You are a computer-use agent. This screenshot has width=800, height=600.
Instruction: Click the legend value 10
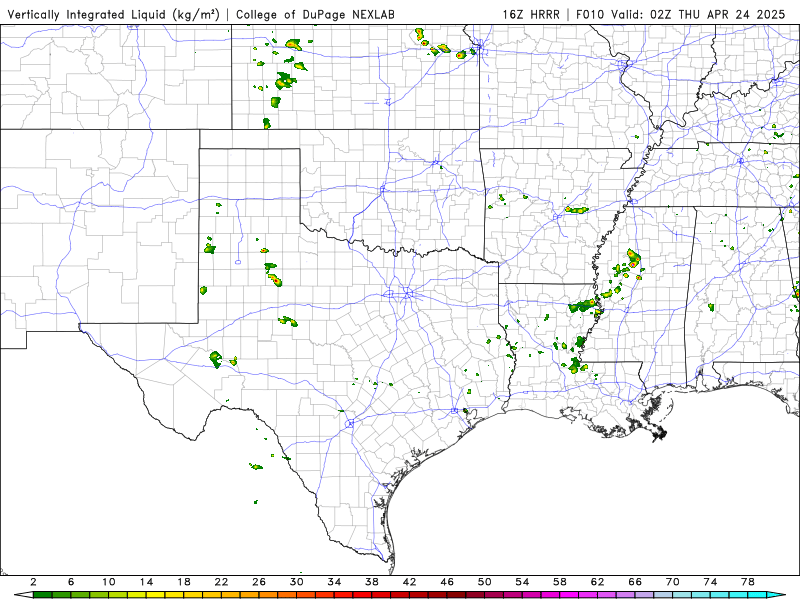point(109,582)
